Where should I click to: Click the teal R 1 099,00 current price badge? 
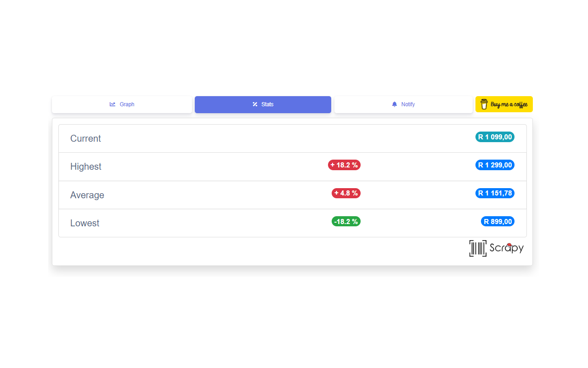click(x=495, y=137)
